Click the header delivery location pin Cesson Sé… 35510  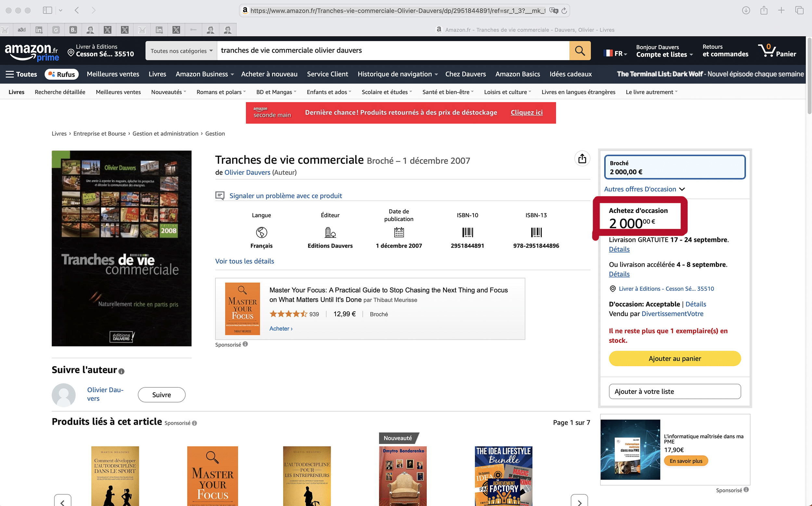(101, 50)
